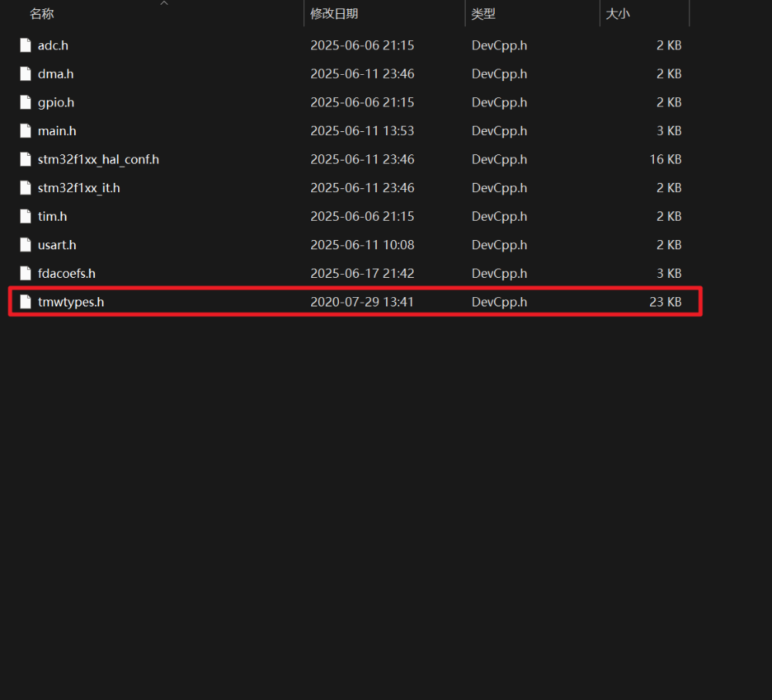The image size is (772, 700).
Task: Click the 3 KB size of main.h
Action: (x=669, y=131)
